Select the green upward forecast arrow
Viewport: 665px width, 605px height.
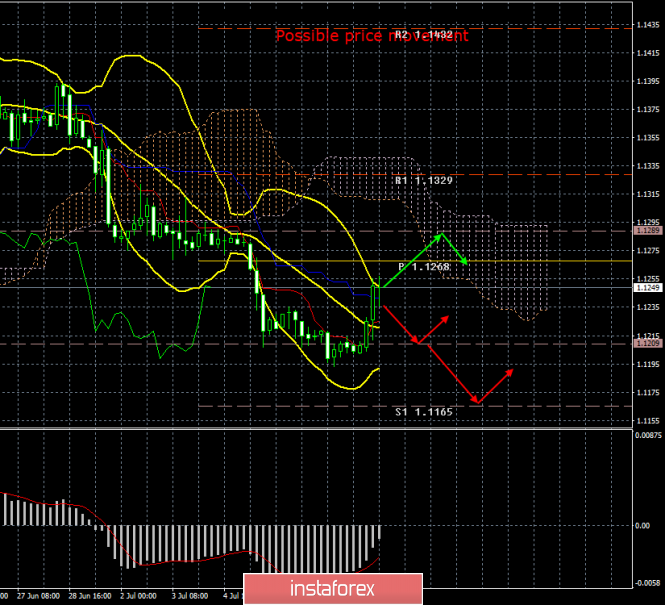click(412, 261)
